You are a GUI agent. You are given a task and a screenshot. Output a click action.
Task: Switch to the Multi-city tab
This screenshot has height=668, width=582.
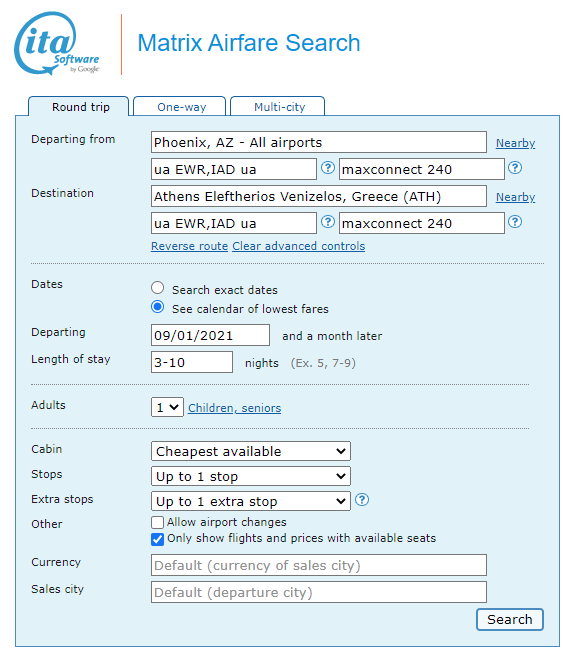[278, 107]
